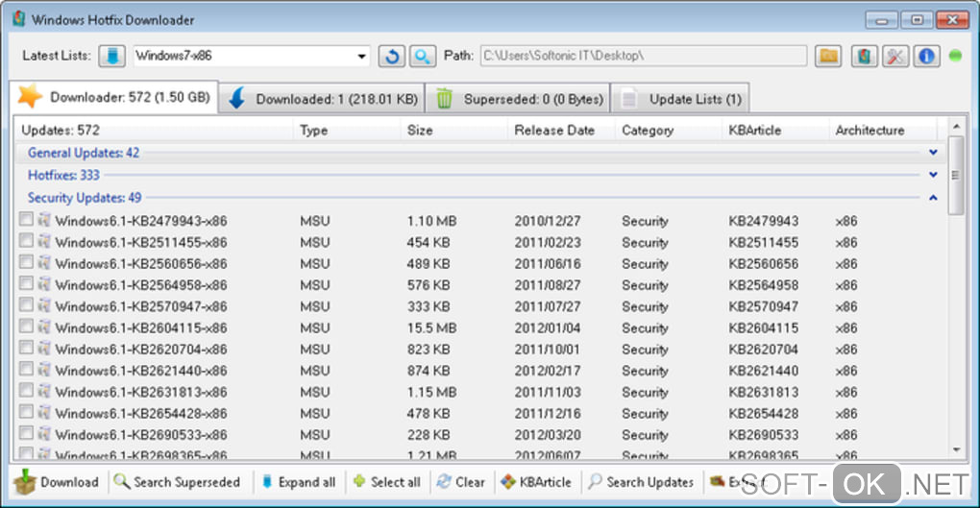Viewport: 980px width, 508px height.
Task: Click package icon of KB2604115 row
Action: pyautogui.click(x=44, y=327)
